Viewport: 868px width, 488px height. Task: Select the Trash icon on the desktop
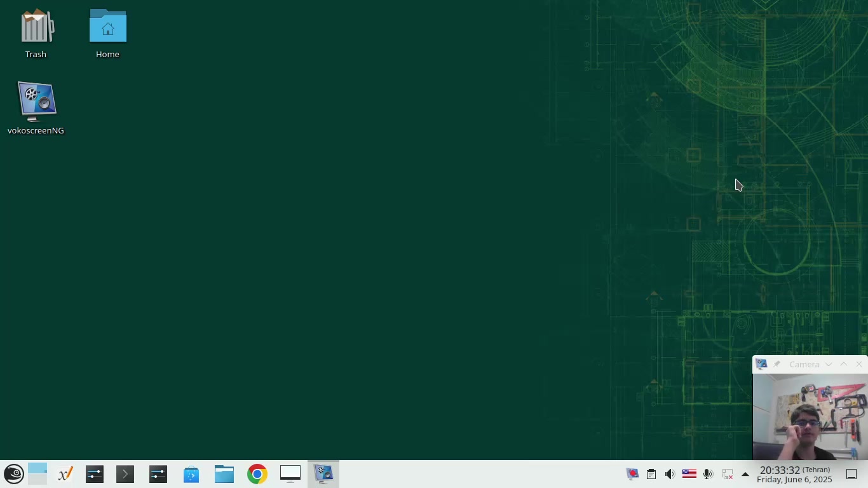pos(36,34)
